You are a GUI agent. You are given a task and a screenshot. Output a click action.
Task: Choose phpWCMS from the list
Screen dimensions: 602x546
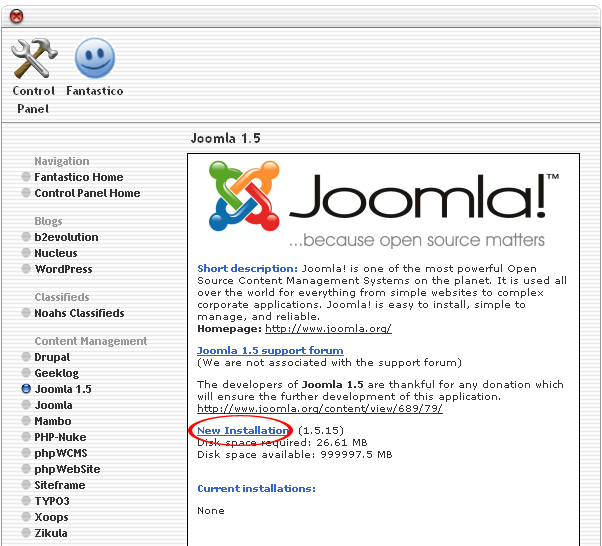[x=61, y=453]
